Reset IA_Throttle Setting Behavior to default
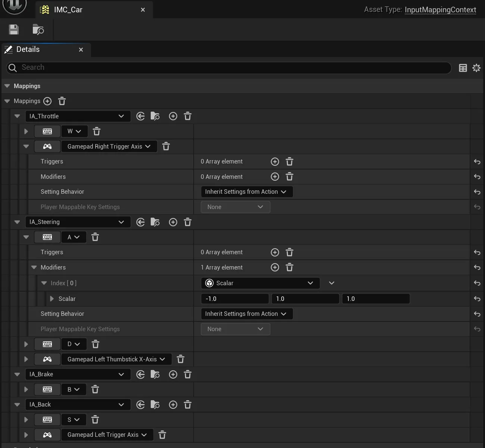 pos(477,192)
